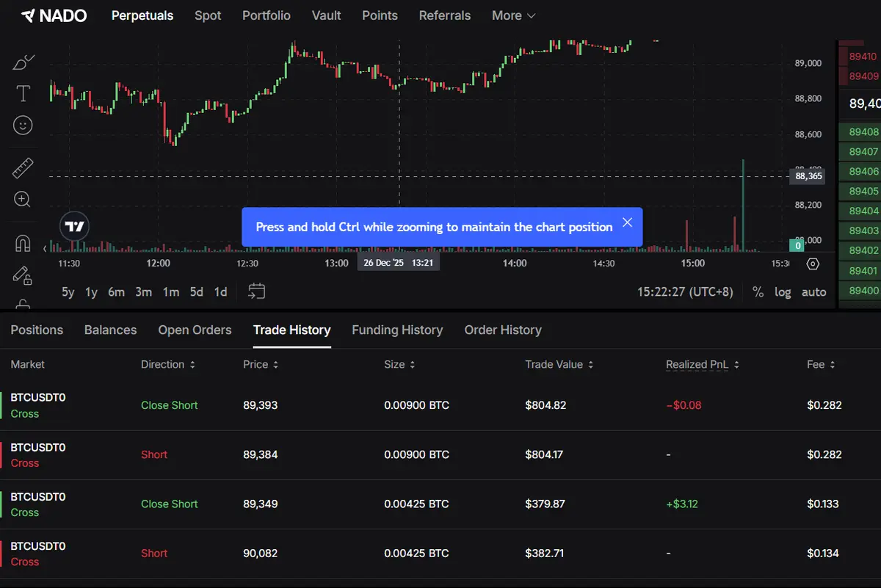Click trade value $382.71
The height and width of the screenshot is (588, 881).
545,553
